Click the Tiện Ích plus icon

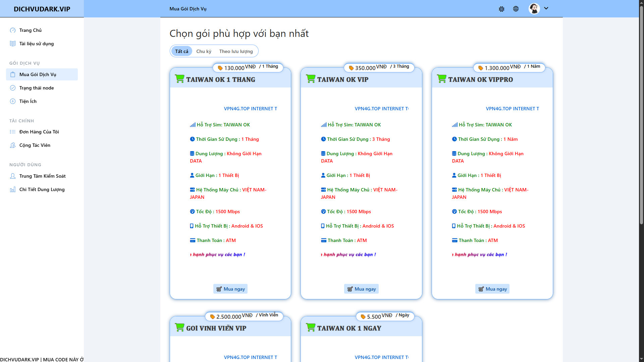[13, 101]
